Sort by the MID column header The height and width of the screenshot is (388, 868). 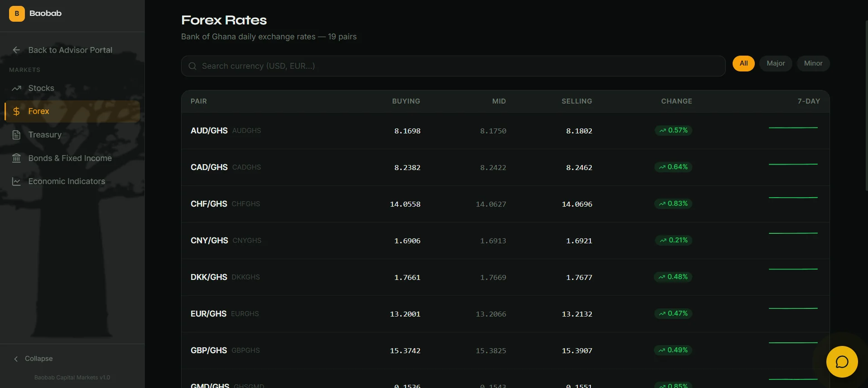click(499, 101)
